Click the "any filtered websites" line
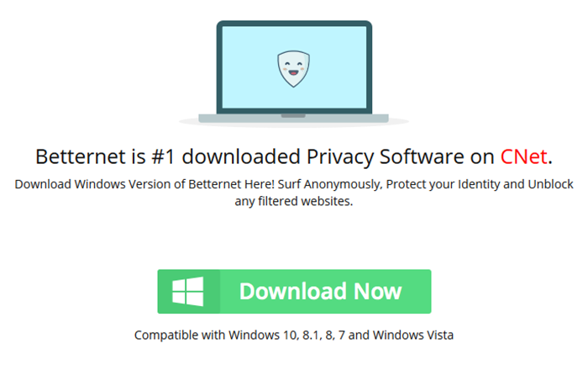 [x=293, y=202]
